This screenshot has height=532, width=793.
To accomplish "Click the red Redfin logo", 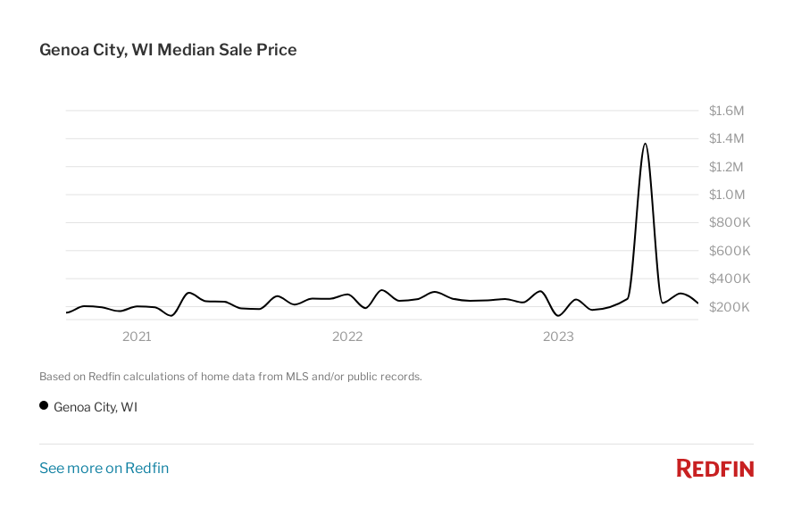I will click(x=714, y=469).
